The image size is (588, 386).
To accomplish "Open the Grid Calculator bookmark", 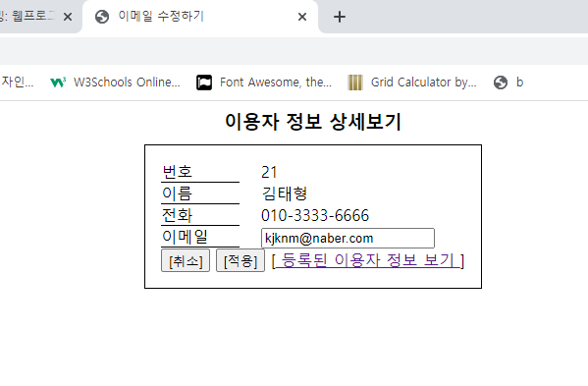I will (412, 83).
